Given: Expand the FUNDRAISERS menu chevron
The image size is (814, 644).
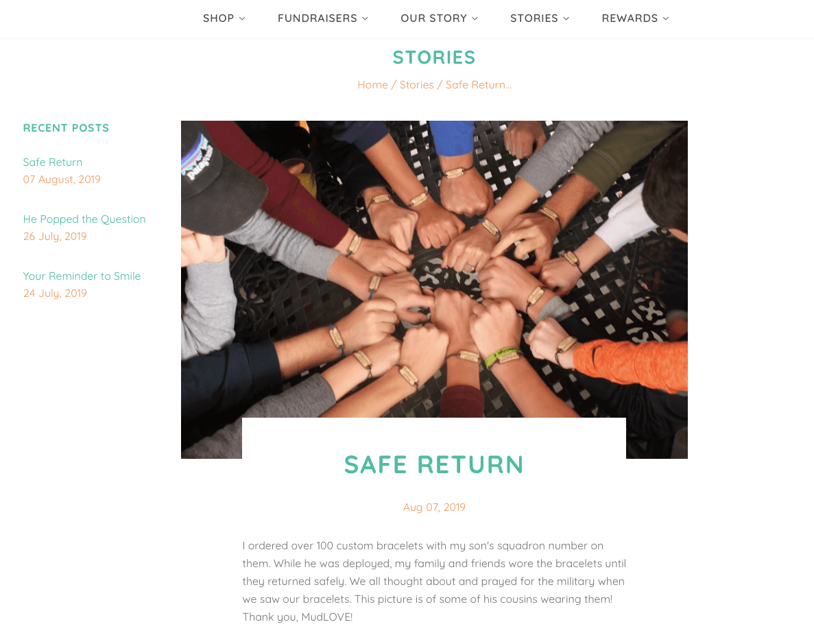Looking at the screenshot, I should [x=365, y=19].
